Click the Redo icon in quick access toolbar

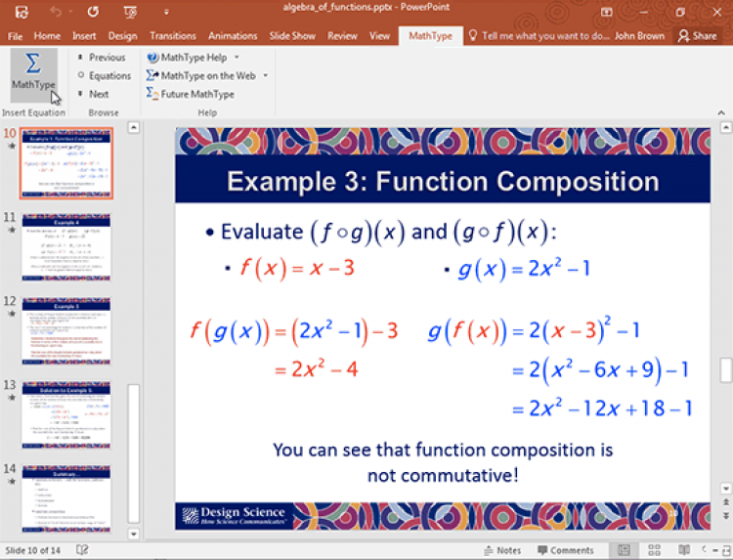tap(93, 12)
